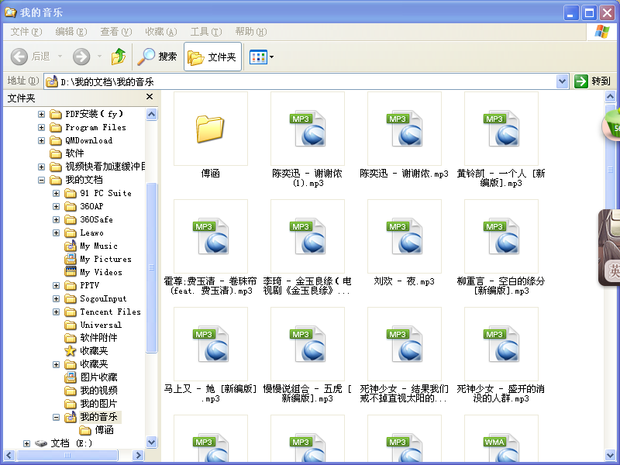Select the starred 收藏夹 favorites icon

point(70,351)
